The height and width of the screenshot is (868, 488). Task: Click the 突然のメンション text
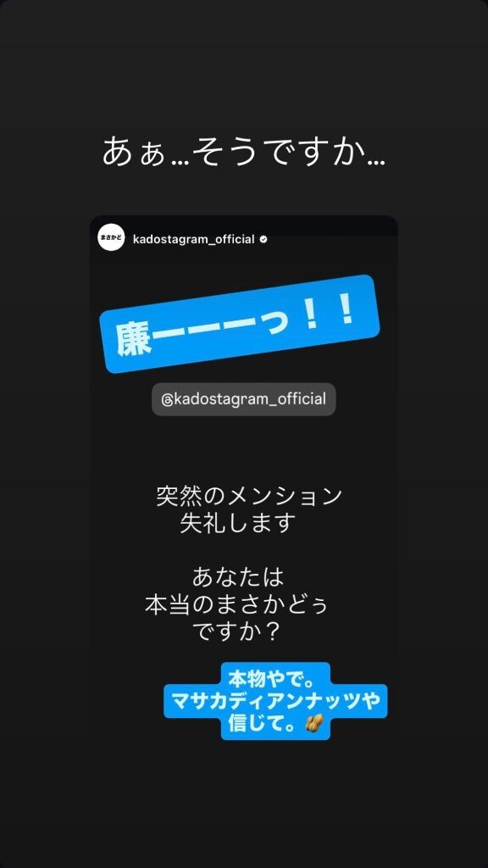coord(249,496)
